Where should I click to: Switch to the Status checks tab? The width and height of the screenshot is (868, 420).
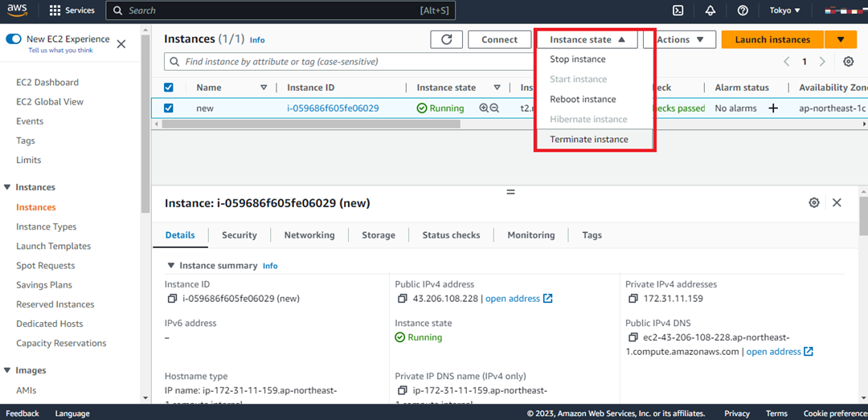451,235
